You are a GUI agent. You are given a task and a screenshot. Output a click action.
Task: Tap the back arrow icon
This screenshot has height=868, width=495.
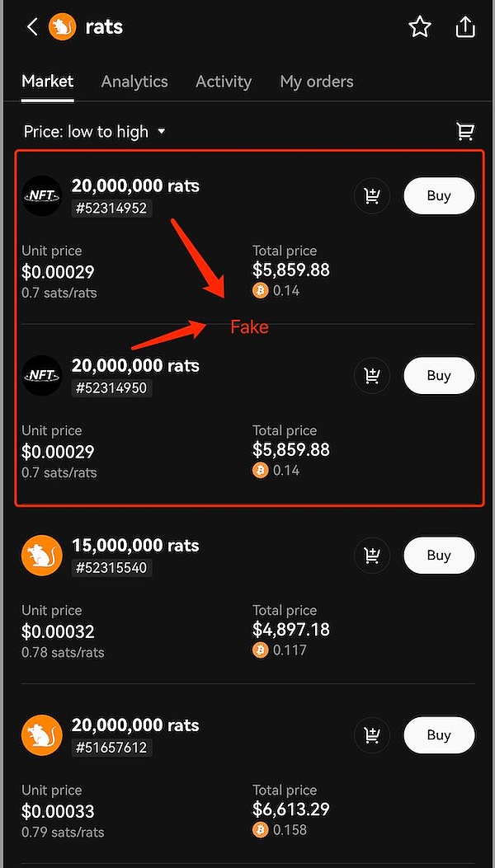pyautogui.click(x=32, y=27)
